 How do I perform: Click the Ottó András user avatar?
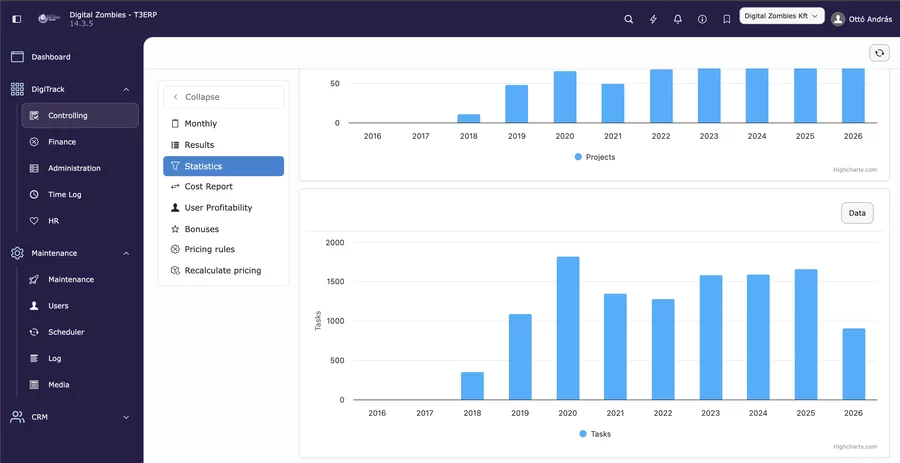point(838,19)
